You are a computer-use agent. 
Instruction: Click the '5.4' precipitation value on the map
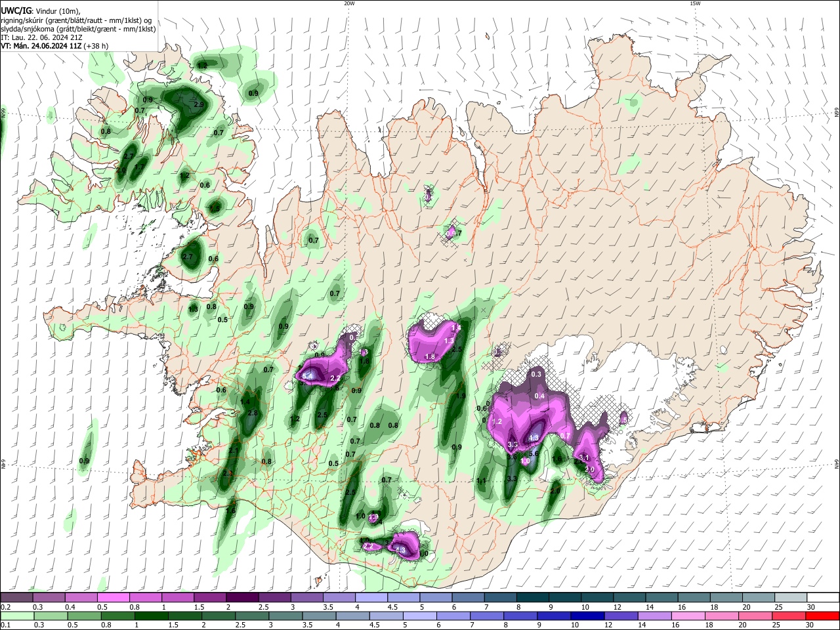307,375
